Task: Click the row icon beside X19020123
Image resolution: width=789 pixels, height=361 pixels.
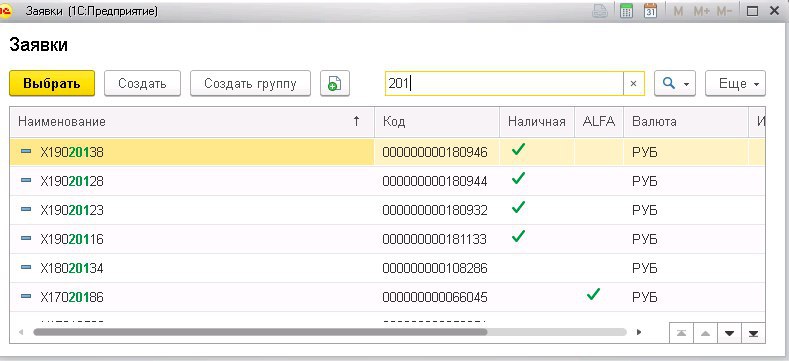Action: coord(26,209)
